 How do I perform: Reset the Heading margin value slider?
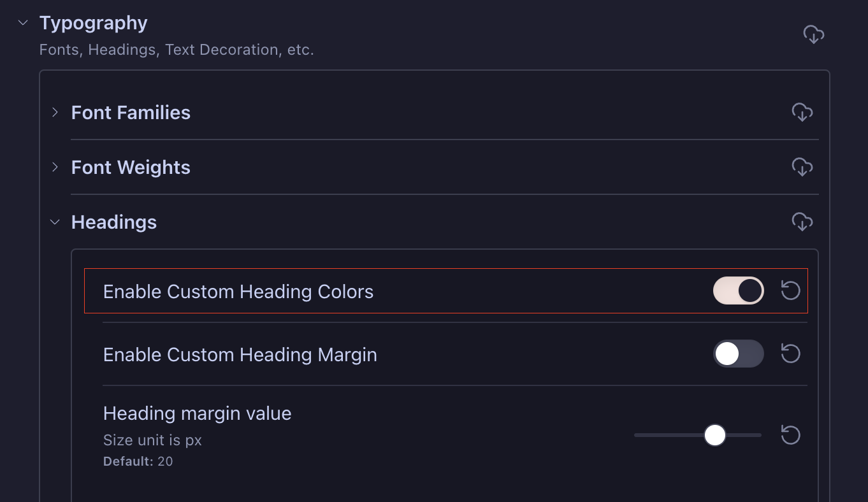pyautogui.click(x=790, y=434)
